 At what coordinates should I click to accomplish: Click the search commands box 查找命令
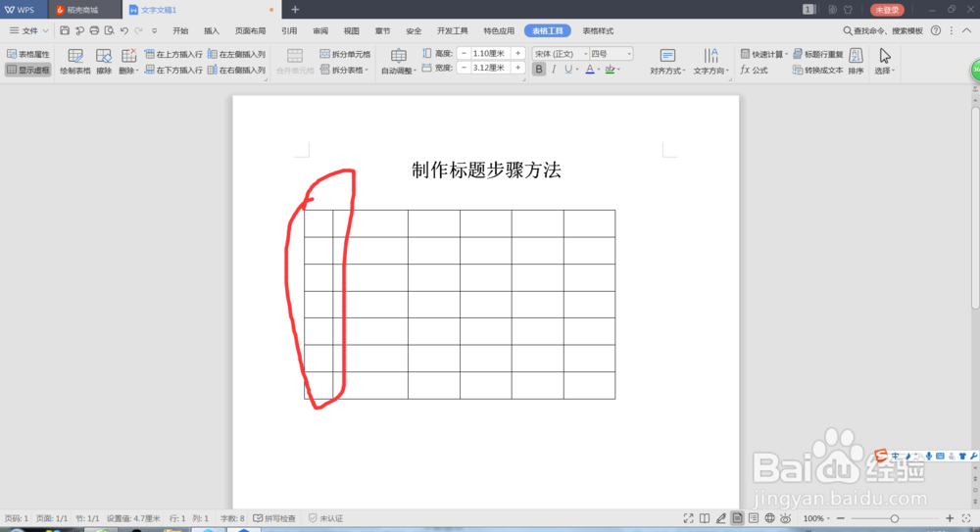883,30
